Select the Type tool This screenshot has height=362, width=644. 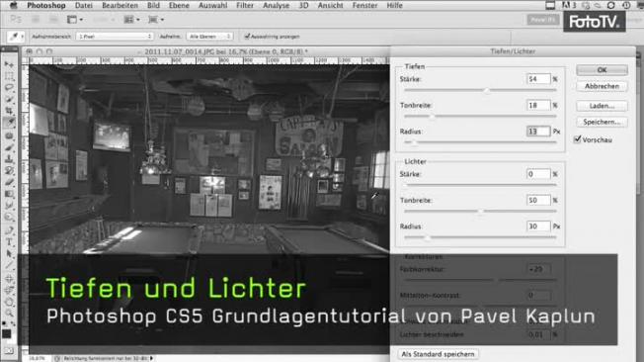[9, 242]
